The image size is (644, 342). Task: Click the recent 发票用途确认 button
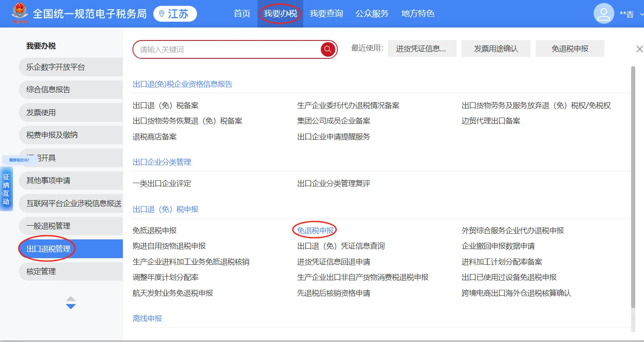(x=495, y=48)
